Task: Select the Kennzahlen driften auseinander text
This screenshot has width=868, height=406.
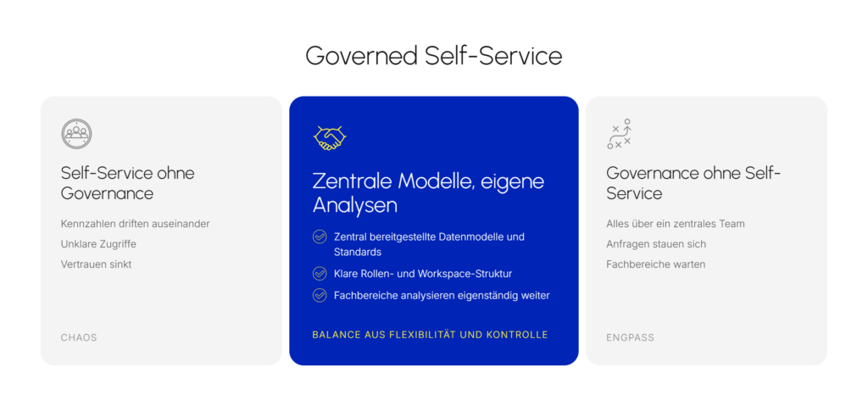Action: [135, 224]
